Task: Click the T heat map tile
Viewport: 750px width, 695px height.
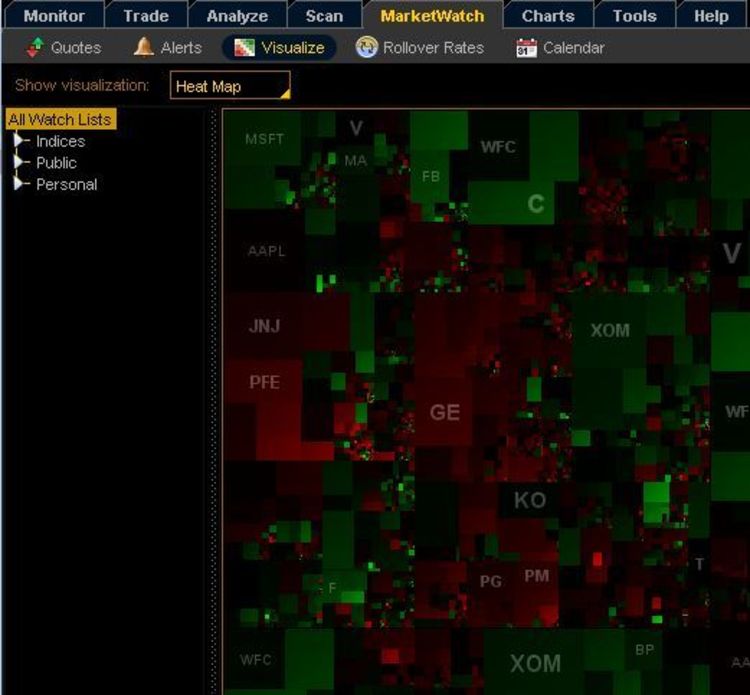Action: [699, 563]
